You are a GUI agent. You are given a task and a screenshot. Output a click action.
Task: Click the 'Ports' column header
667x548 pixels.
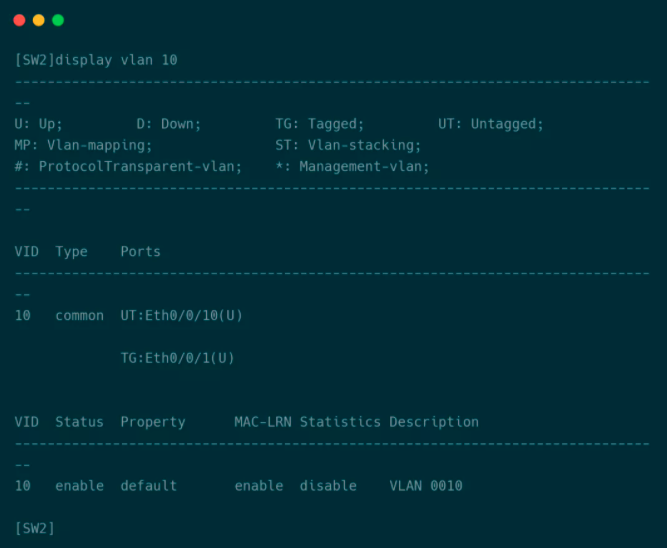140,252
